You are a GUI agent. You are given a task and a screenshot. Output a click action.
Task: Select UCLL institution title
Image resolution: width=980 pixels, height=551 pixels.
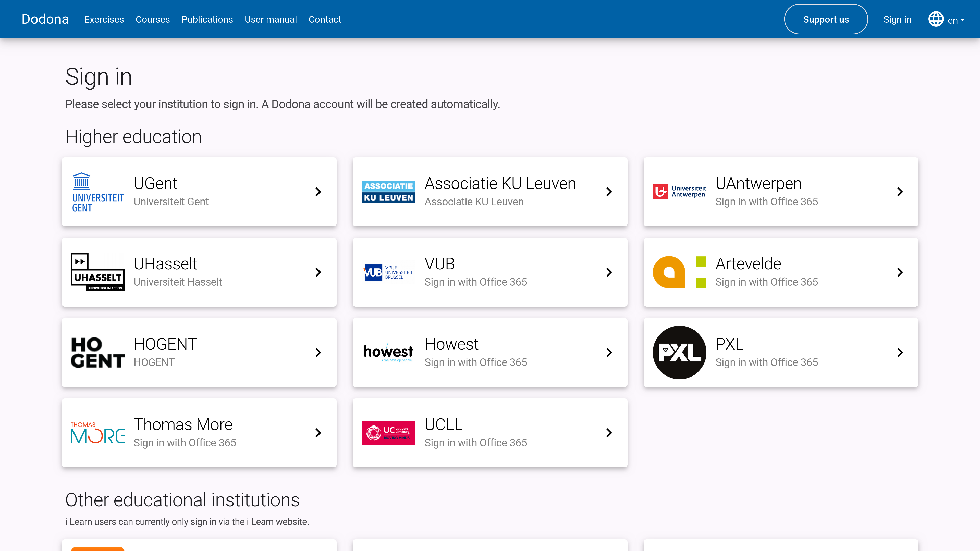(x=444, y=424)
